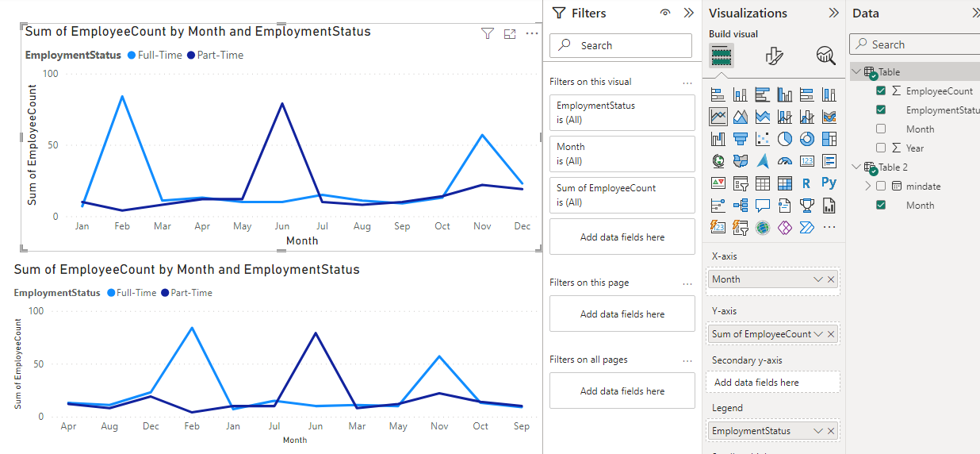Check the Month field under Table

(881, 129)
